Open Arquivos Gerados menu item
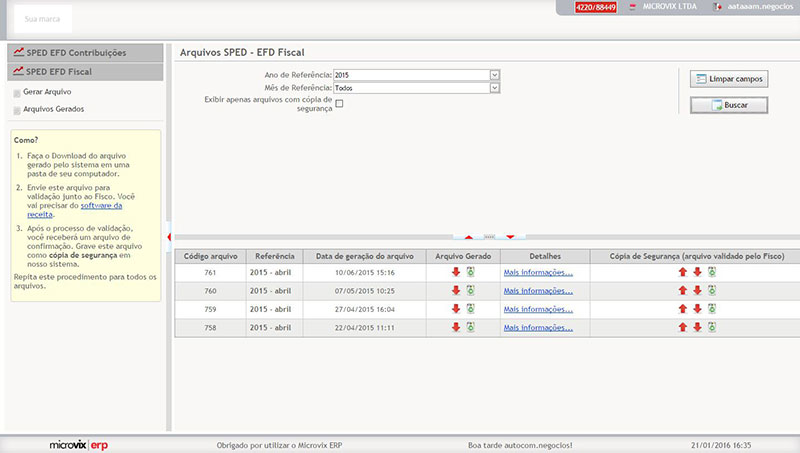800x453 pixels. click(53, 109)
